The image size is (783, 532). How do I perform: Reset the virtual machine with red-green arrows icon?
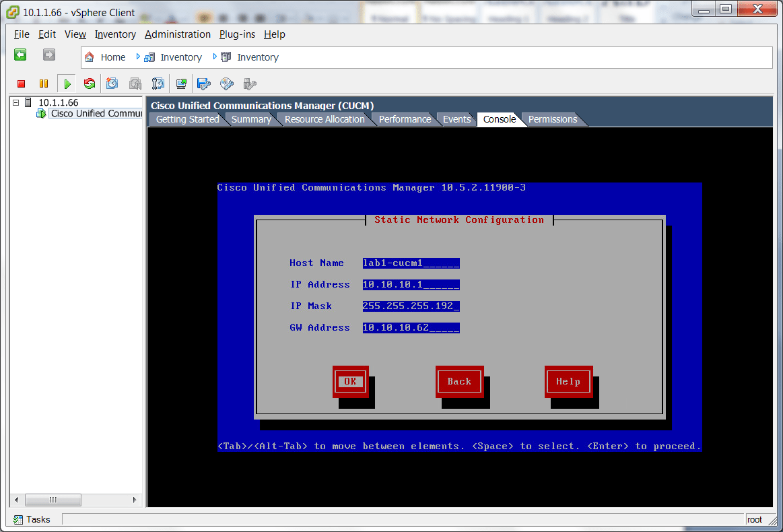coord(90,84)
